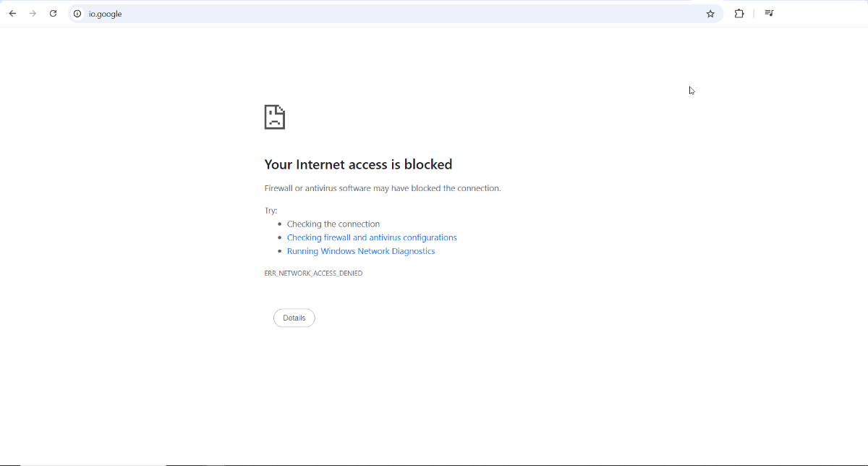
Task: Click the toolbar divider before media controls
Action: (x=754, y=14)
